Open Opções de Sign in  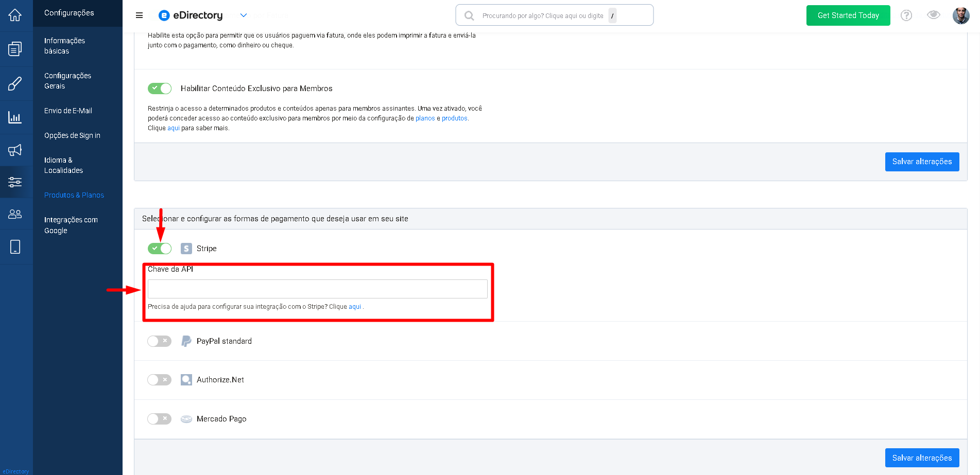coord(72,135)
